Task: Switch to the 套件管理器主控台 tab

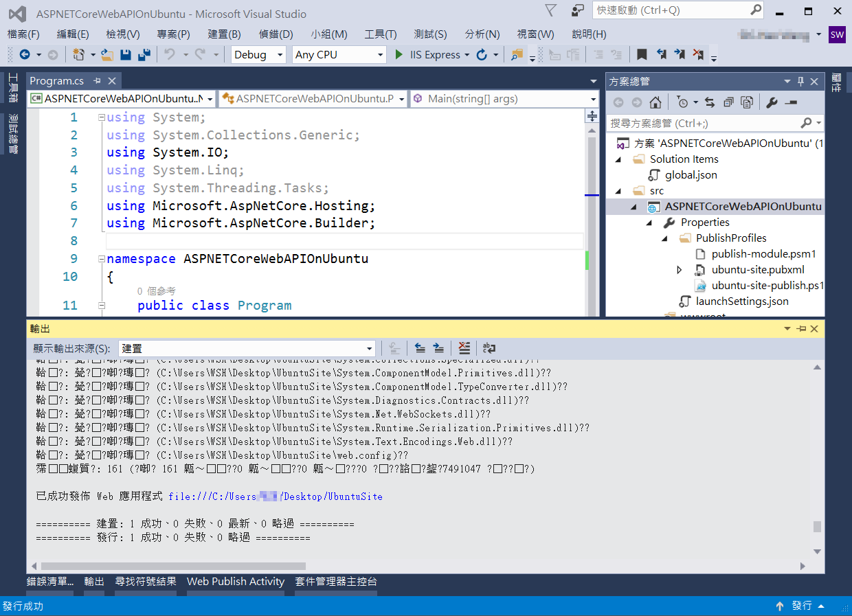Action: click(336, 582)
